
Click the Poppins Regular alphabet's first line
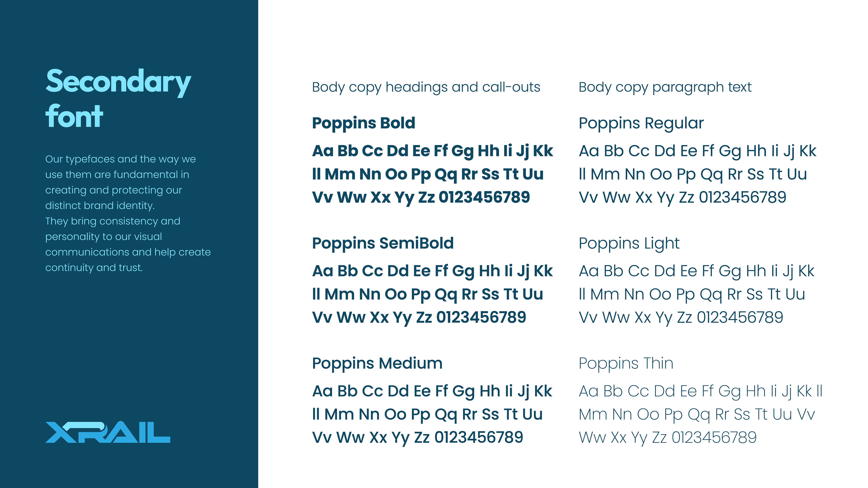point(698,151)
